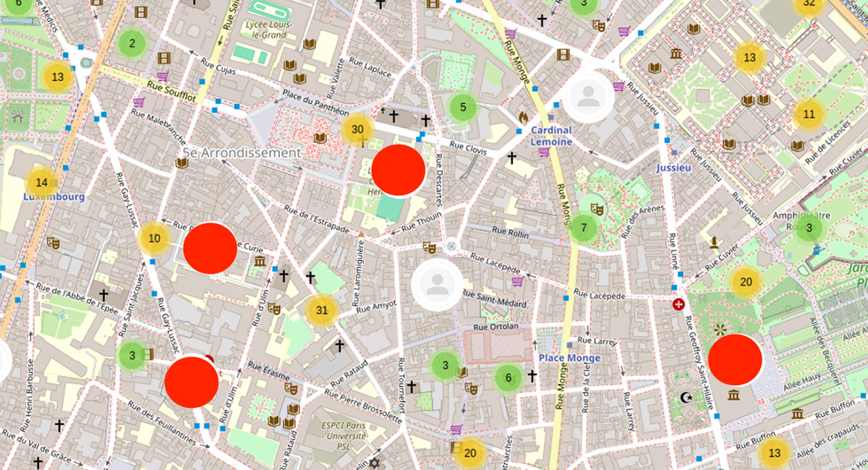Expand the yellow cluster numbered 10
The width and height of the screenshot is (868, 470).
click(154, 239)
